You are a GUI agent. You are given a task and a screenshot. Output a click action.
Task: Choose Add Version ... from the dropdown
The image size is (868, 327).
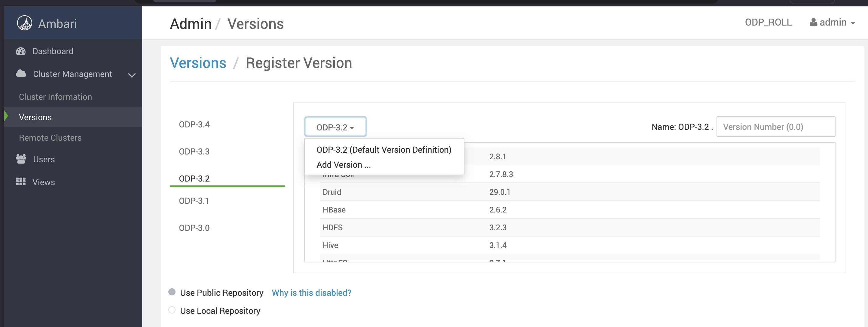(343, 165)
